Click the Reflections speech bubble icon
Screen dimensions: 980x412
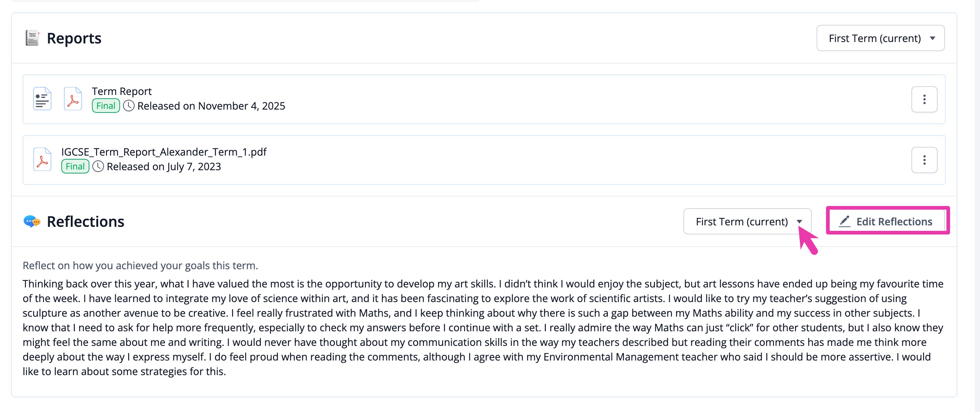(x=32, y=221)
